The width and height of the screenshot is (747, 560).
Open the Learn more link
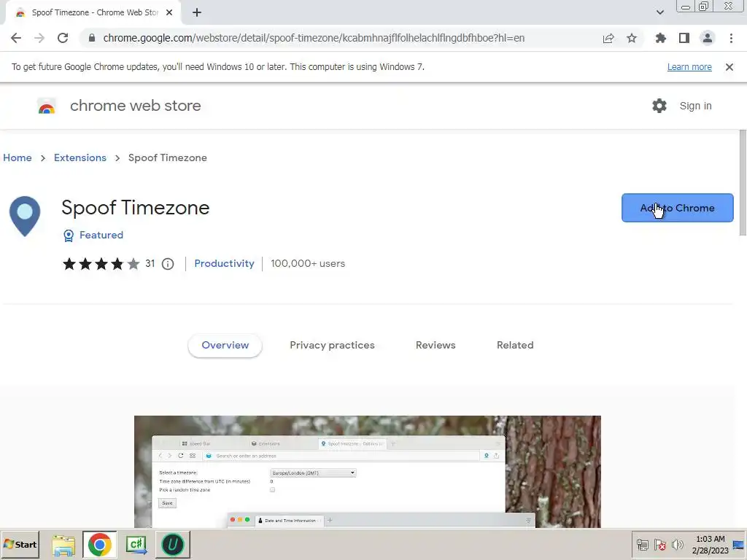(x=689, y=67)
